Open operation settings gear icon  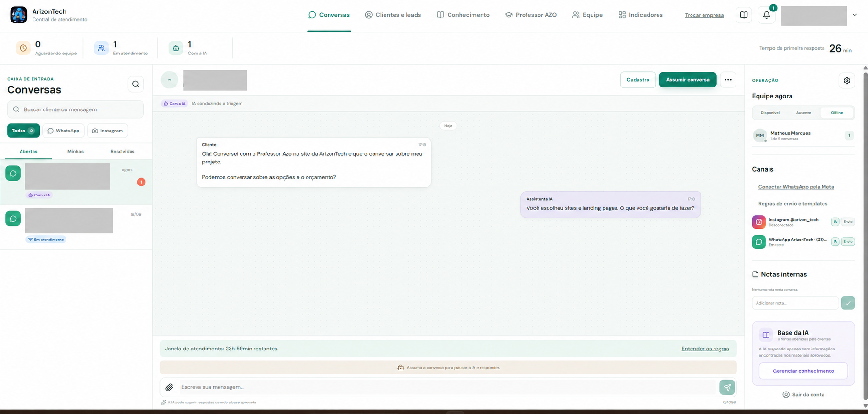pyautogui.click(x=847, y=81)
